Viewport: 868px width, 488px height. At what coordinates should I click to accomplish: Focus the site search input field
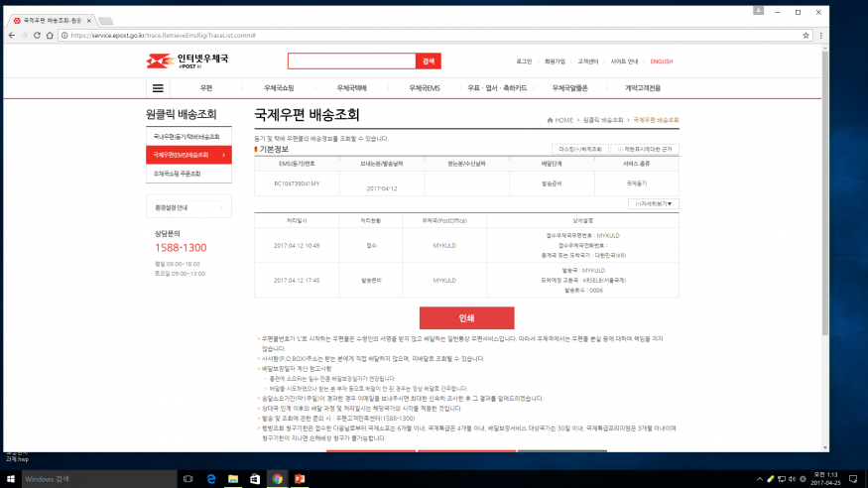click(352, 61)
